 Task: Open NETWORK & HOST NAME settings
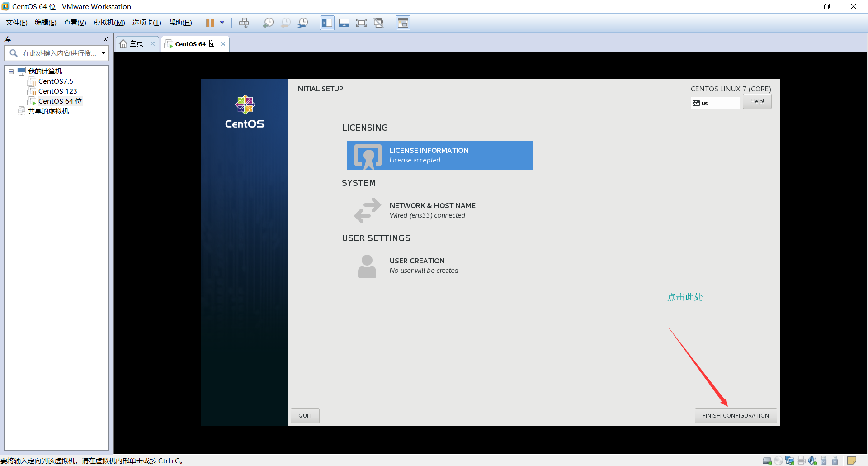439,210
